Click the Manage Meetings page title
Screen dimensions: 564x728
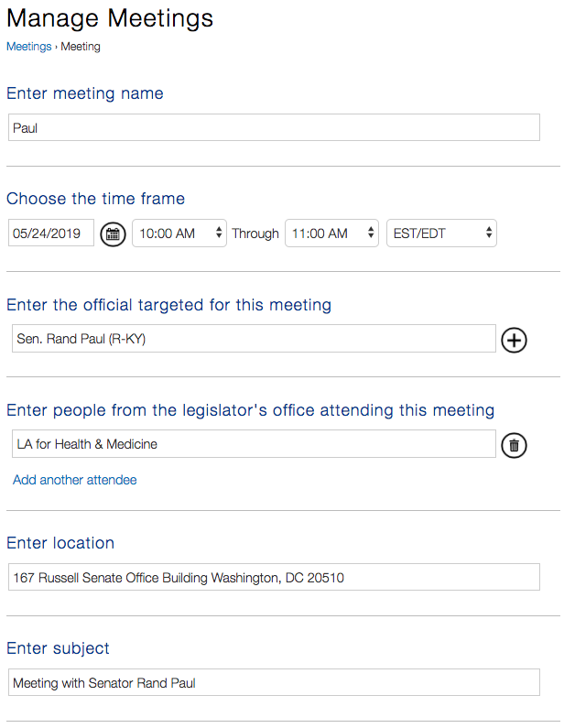point(110,17)
